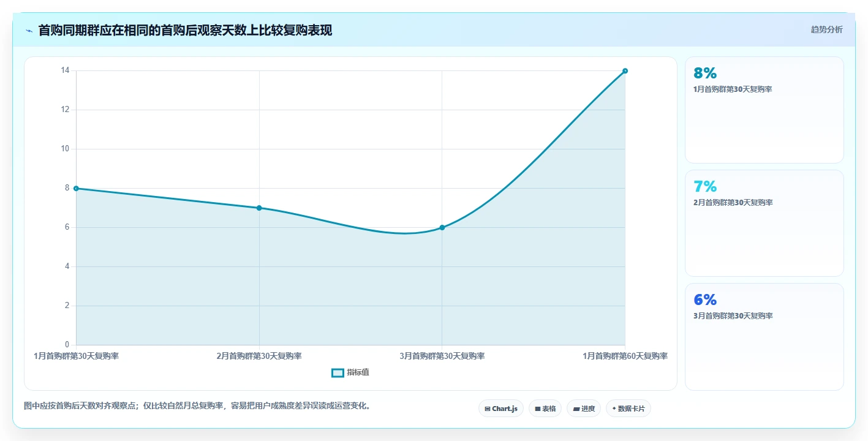Screen dimensions: 868x441
Task: Open the 7% metric card
Action: 764,223
